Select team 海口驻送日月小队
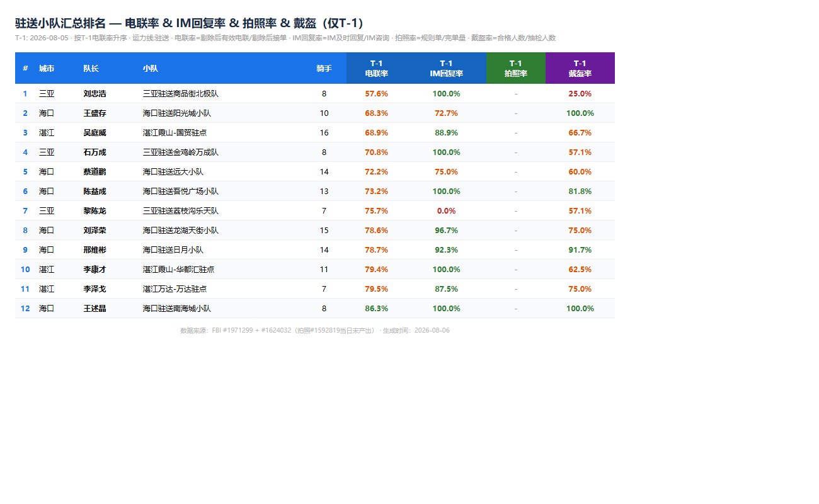This screenshot has height=504, width=819. [x=173, y=250]
